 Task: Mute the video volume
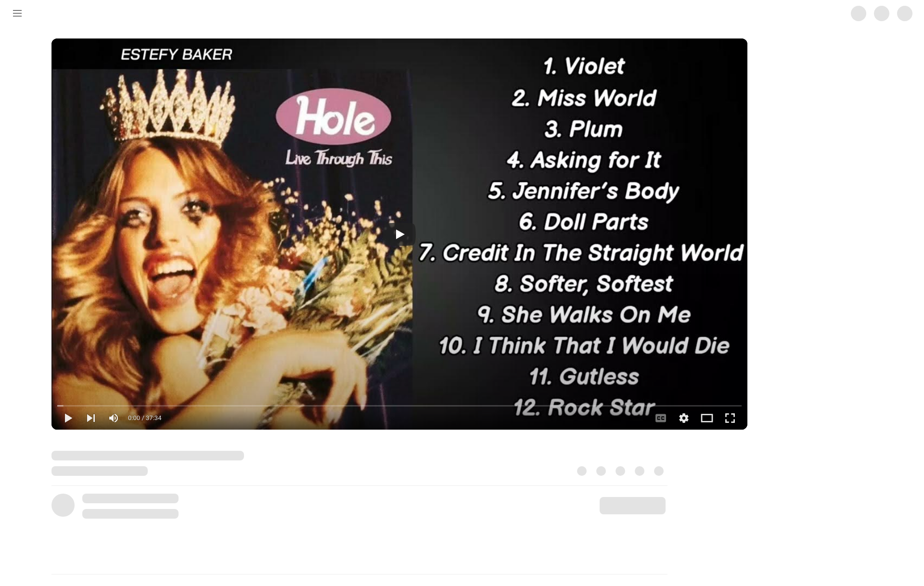[114, 418]
